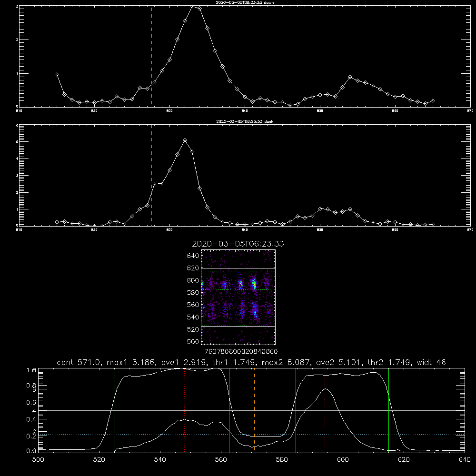The width and height of the screenshot is (476, 476).
Task: Click the right green dashed line in the dusk plot
Action: [x=263, y=175]
